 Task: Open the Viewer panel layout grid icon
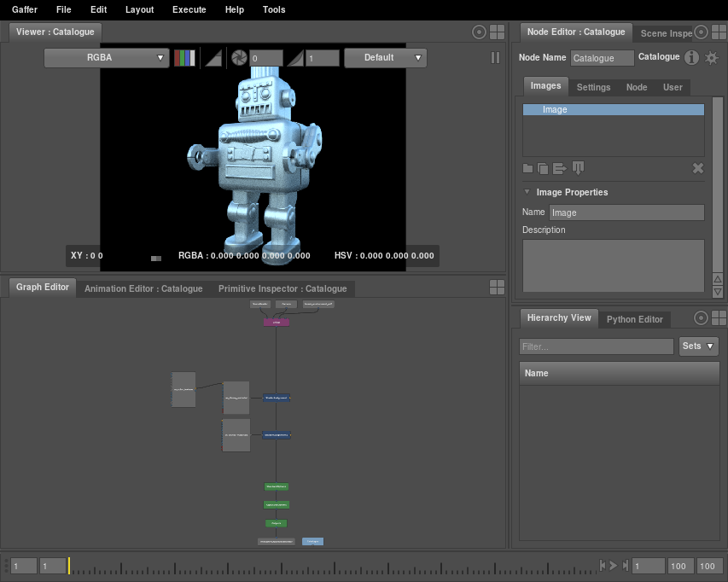pos(498,32)
